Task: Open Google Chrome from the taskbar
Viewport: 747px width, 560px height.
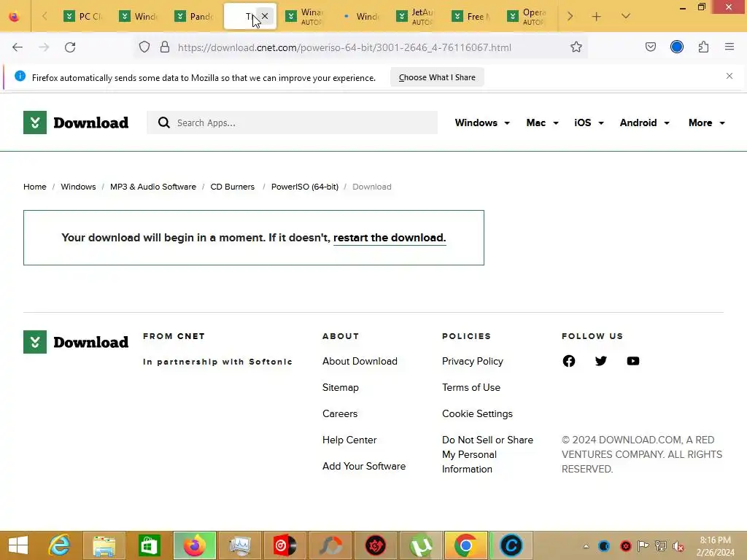Action: (x=466, y=545)
